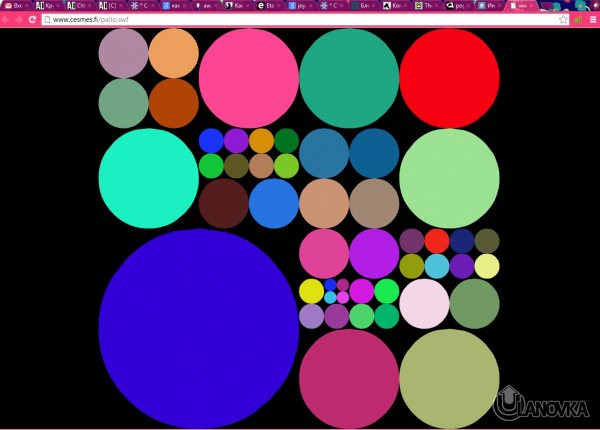Click the medium royal-blue circle beside maroon
Viewport: 600px width, 430px height.
click(x=274, y=204)
